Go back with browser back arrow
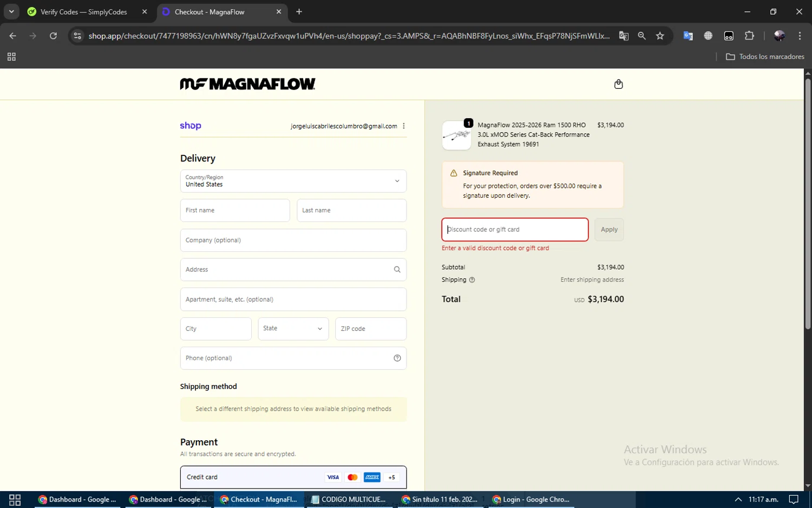Screen dimensions: 812x508 point(12,36)
